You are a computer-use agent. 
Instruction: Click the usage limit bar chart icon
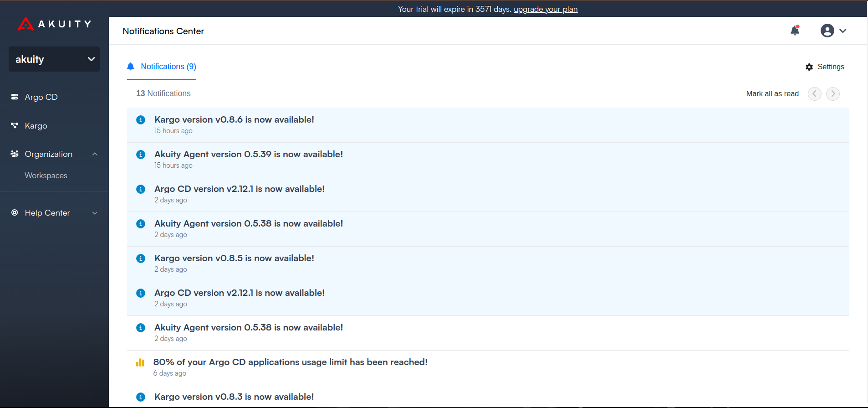pyautogui.click(x=140, y=362)
